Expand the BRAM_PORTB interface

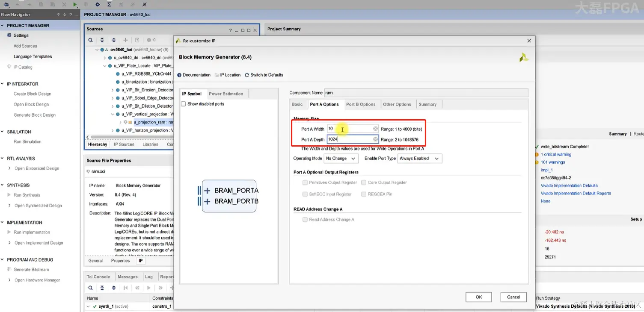click(x=207, y=201)
